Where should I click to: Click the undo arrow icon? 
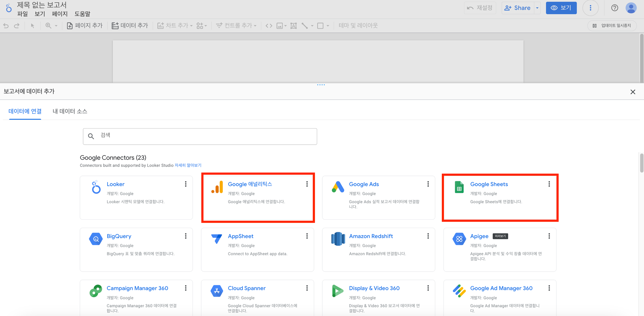(6, 25)
